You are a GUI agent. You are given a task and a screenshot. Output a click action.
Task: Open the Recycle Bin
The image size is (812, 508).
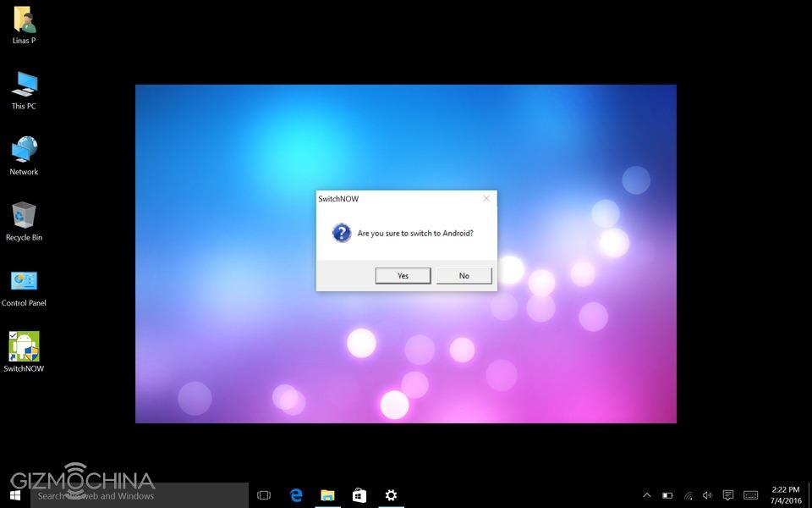click(x=24, y=217)
